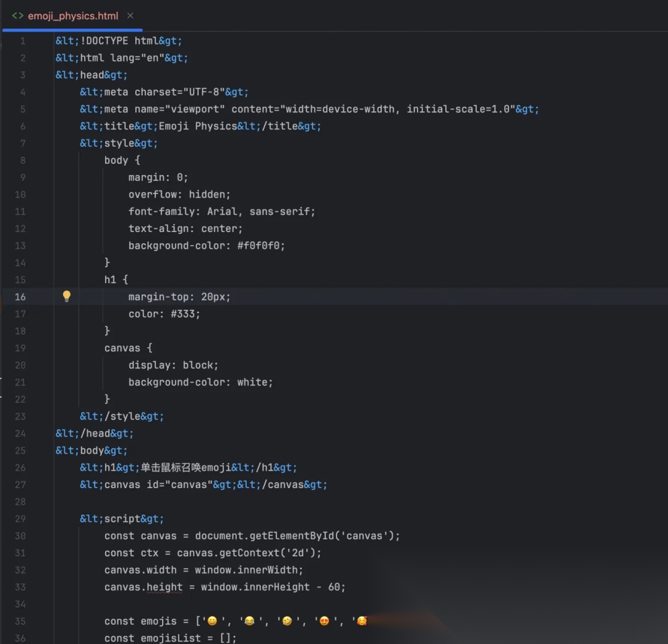Click the opening script tag line
668x644 pixels.
coord(122,518)
